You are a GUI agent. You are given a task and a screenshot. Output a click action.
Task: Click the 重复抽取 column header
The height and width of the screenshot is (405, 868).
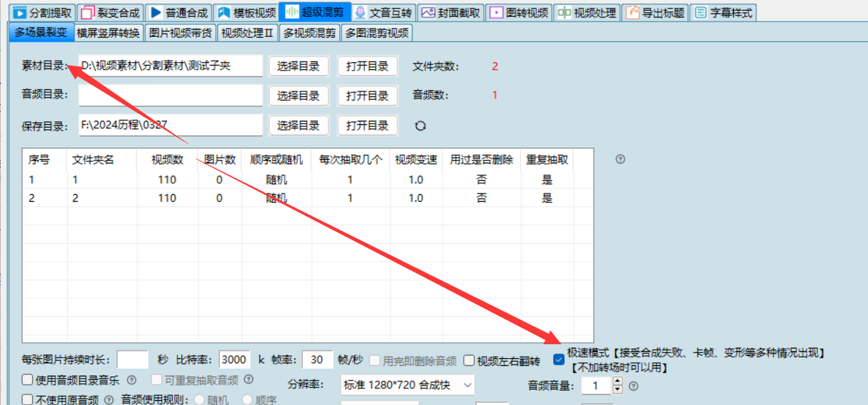tap(547, 159)
